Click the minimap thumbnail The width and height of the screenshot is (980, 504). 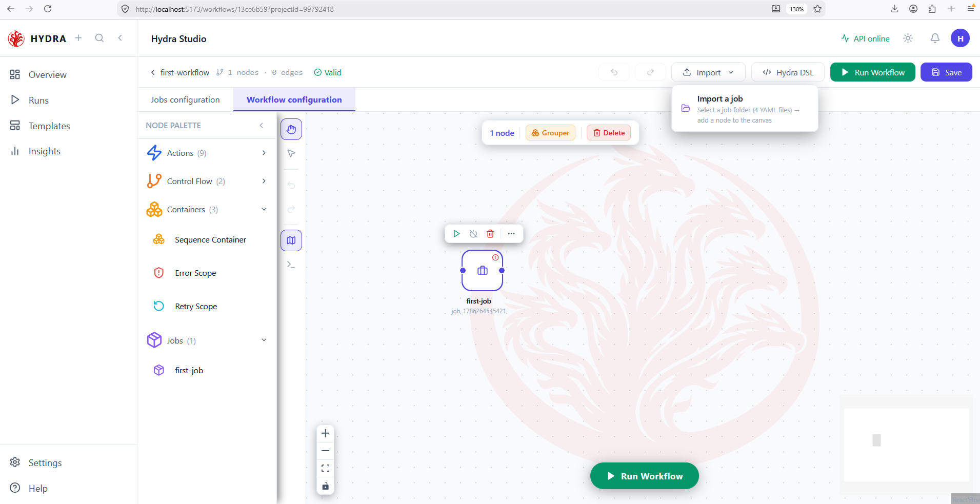(x=906, y=445)
